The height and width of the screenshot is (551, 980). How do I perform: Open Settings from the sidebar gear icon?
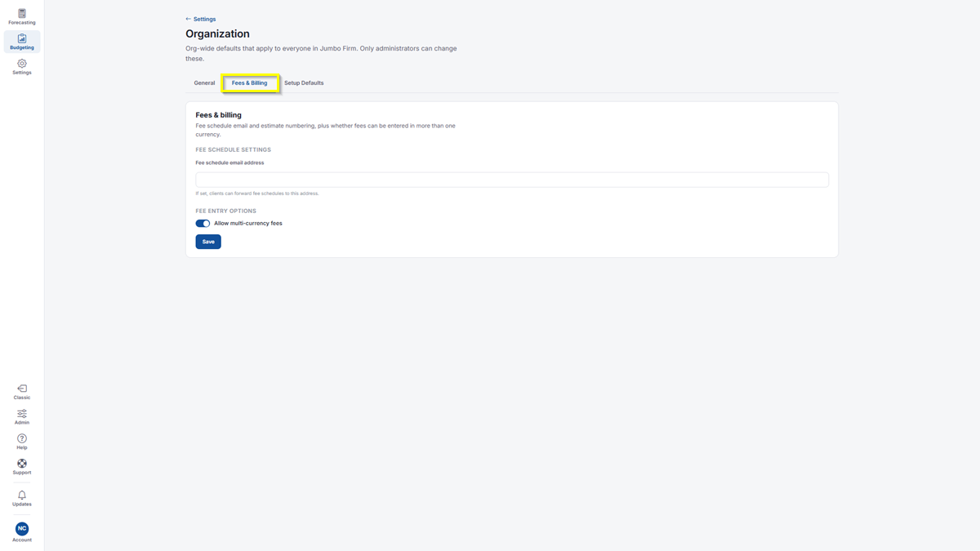22,67
